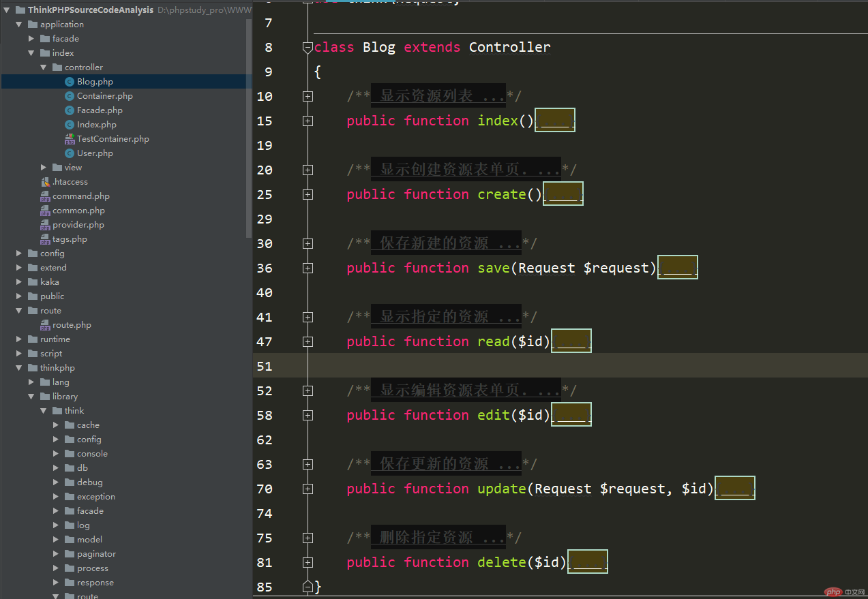Viewport: 868px width, 599px height.
Task: Collapse the library folder in tree
Action: point(31,397)
